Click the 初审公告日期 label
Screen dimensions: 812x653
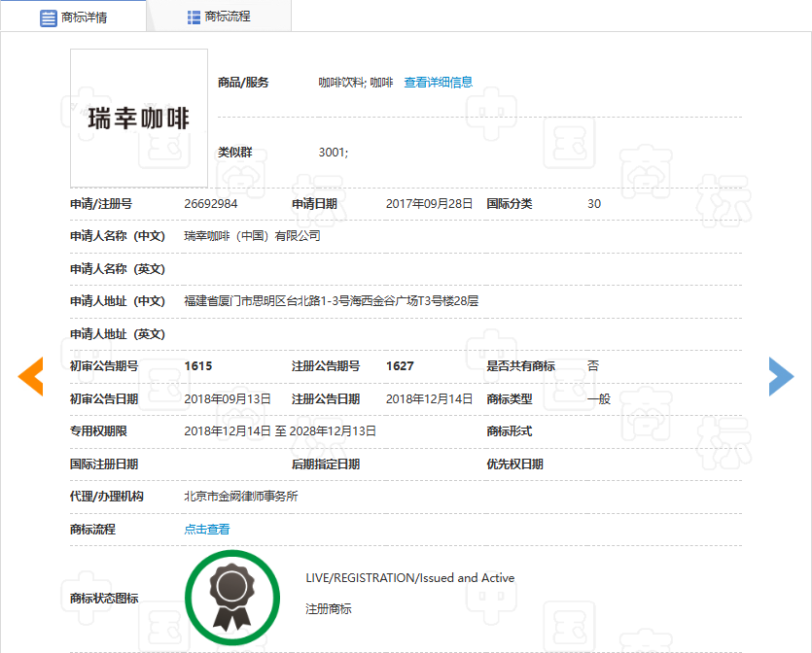pyautogui.click(x=104, y=399)
